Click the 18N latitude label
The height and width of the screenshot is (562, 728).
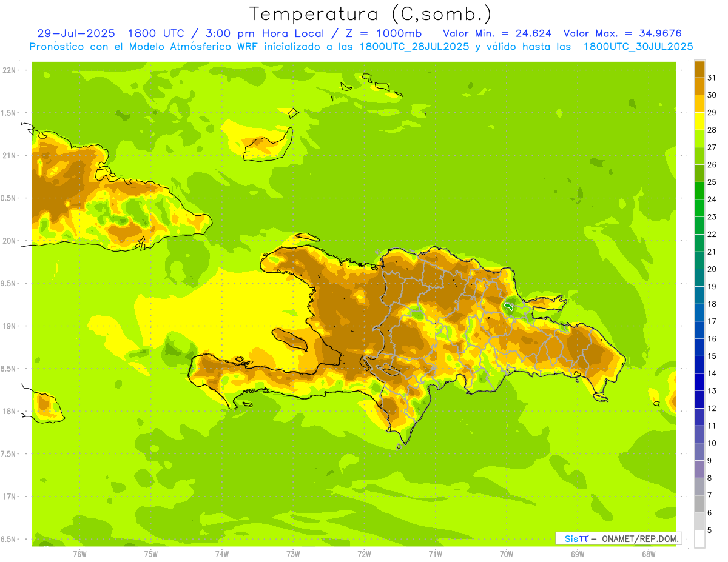click(x=10, y=411)
